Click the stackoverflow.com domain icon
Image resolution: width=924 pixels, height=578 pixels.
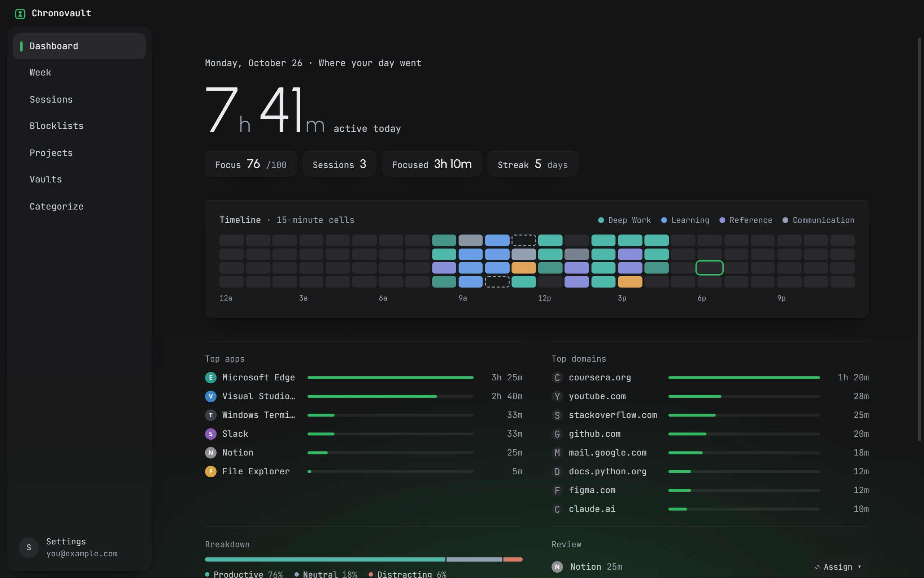tap(557, 415)
